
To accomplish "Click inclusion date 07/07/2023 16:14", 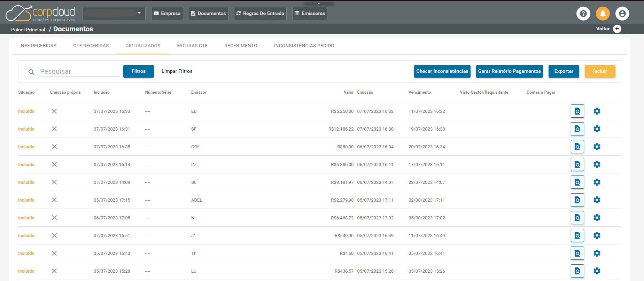I will tap(112, 165).
